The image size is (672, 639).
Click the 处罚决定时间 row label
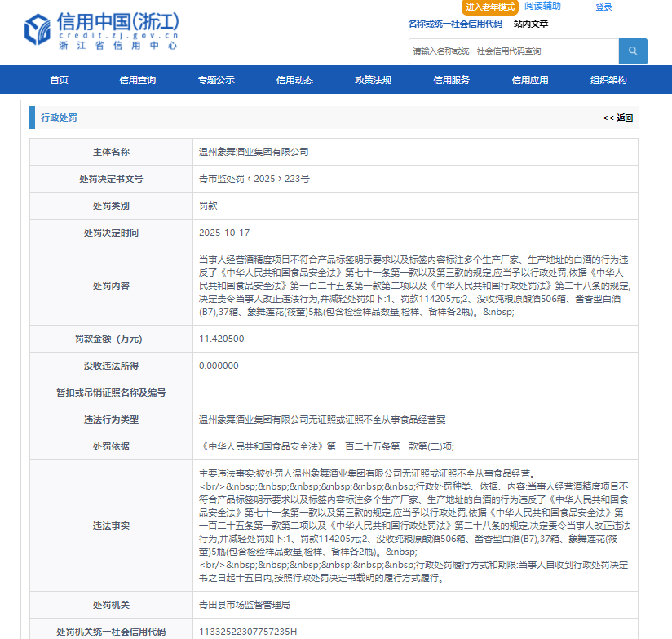(111, 233)
